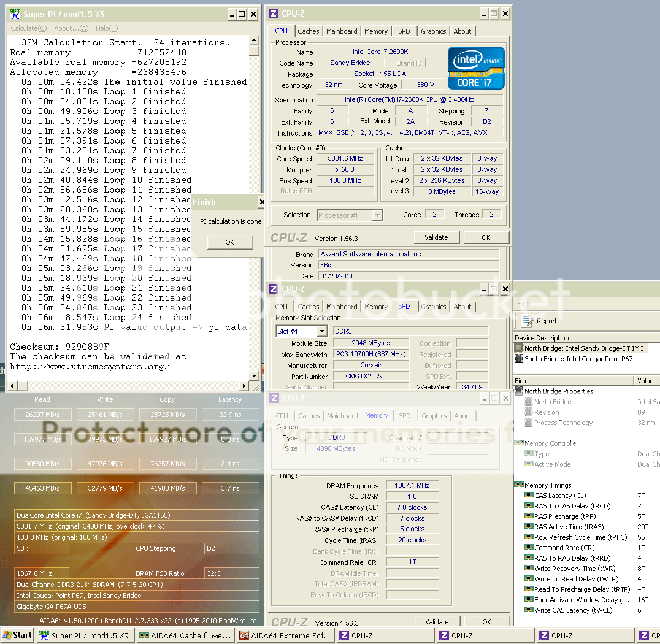Open Mainboard tab in top CPU-Z window

342,31
